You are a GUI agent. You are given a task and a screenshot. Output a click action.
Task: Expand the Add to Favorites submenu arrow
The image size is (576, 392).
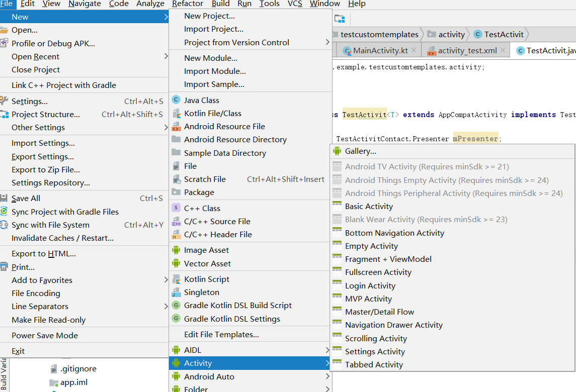click(166, 280)
